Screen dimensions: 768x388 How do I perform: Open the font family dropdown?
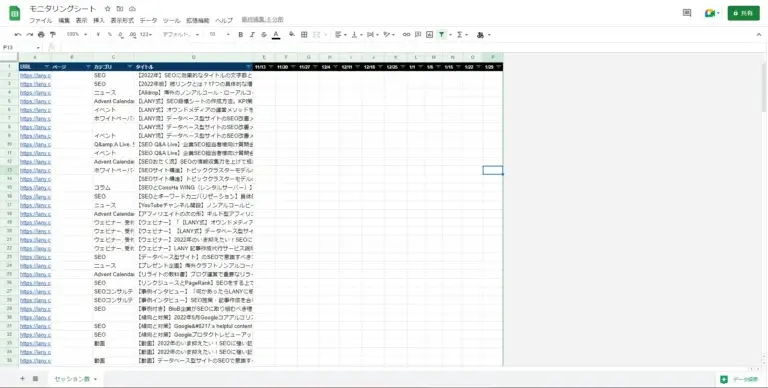coord(181,35)
